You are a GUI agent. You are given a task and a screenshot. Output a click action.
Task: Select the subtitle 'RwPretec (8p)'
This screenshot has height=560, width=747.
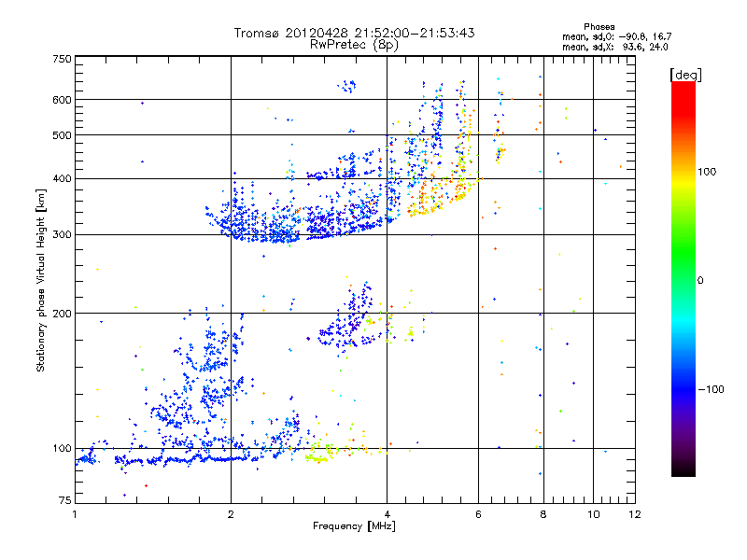[354, 45]
